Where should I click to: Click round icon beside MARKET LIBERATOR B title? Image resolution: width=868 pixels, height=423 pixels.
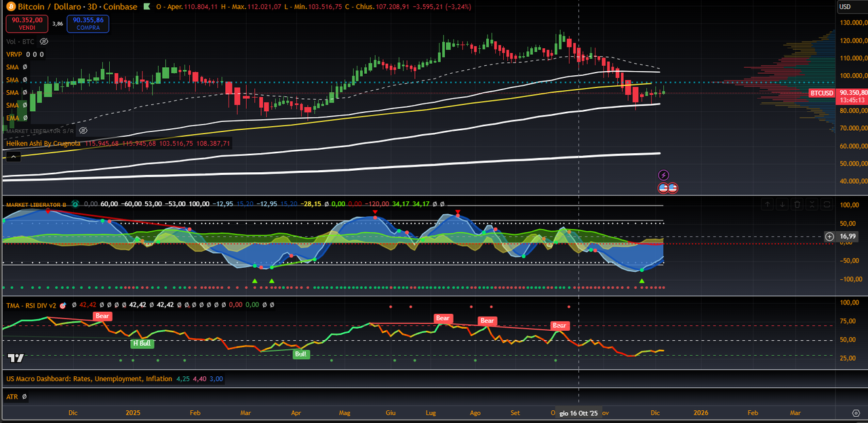click(75, 204)
